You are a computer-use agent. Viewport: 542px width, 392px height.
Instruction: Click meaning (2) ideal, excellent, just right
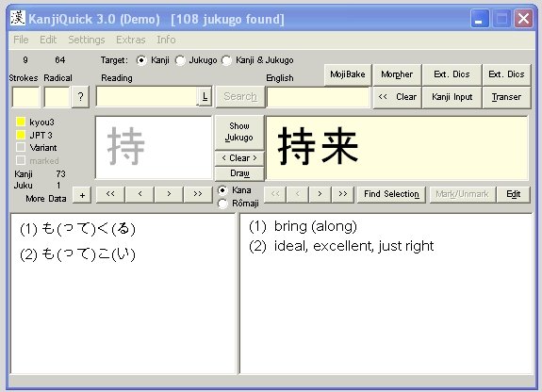(x=341, y=246)
